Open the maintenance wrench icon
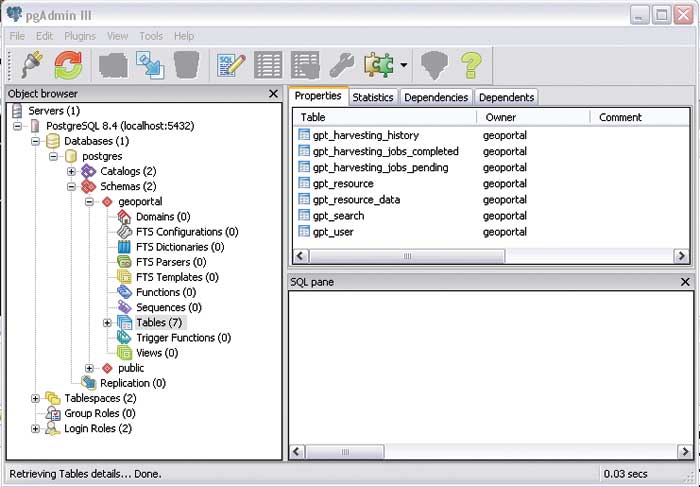Screen dimensions: 700x487 tap(342, 66)
